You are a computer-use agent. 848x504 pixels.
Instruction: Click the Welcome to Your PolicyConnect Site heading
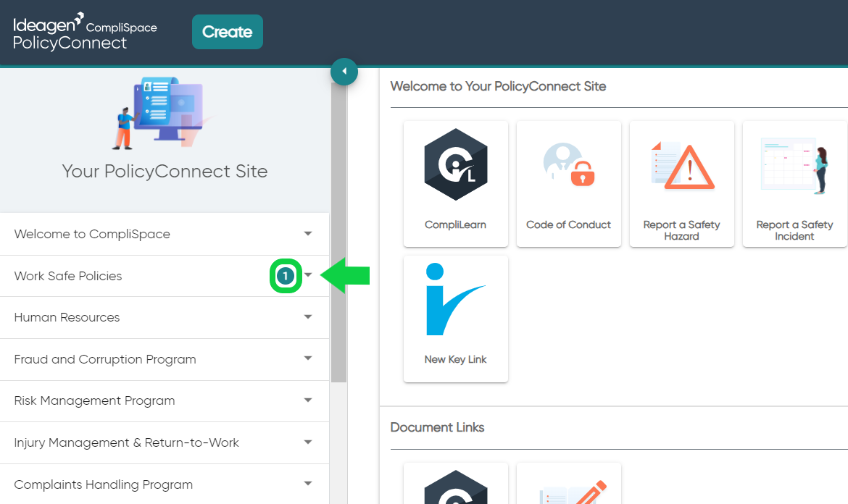coord(498,86)
